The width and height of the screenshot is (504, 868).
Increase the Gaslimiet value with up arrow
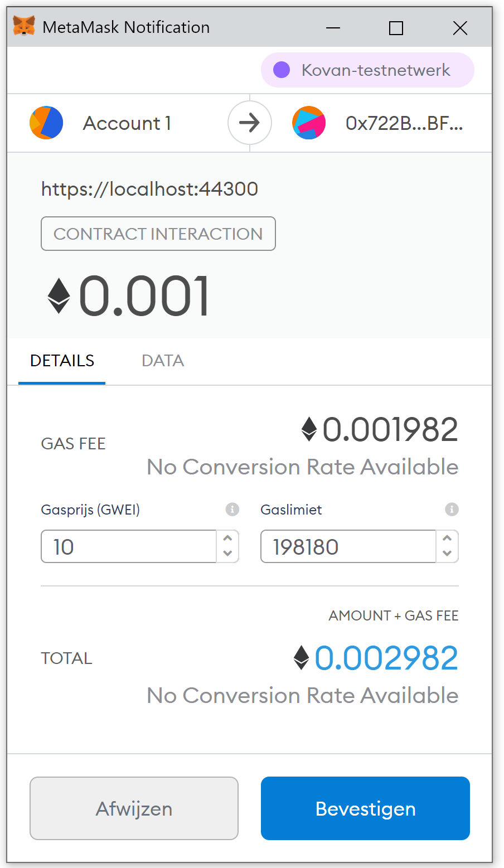click(x=447, y=539)
